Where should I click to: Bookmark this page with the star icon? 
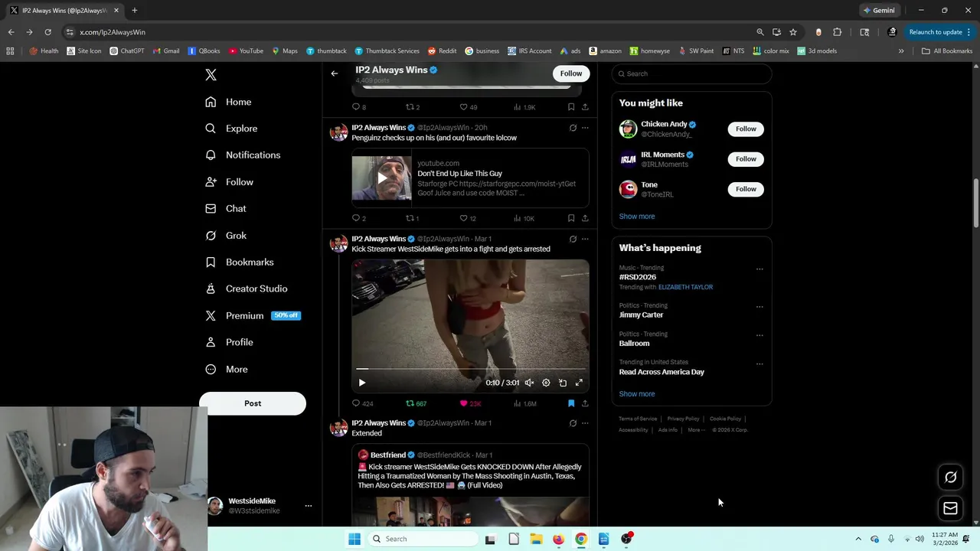click(793, 32)
